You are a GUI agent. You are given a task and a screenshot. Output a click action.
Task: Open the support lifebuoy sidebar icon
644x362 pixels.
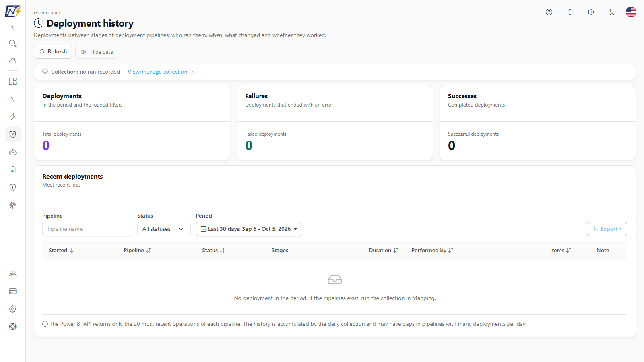(x=13, y=327)
